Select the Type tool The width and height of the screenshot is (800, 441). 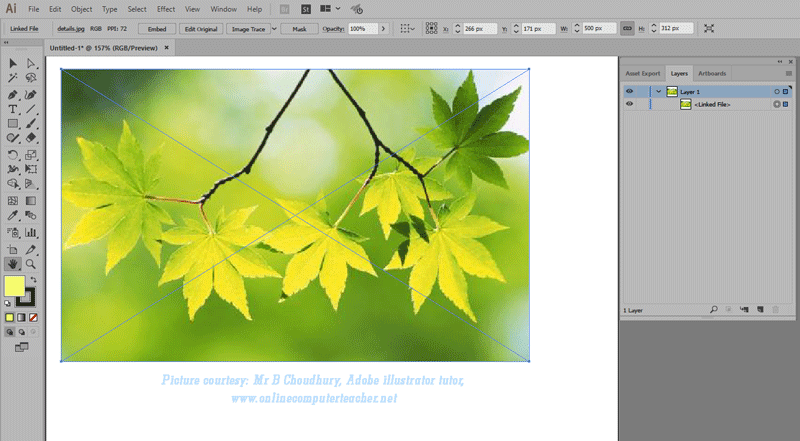tap(13, 109)
